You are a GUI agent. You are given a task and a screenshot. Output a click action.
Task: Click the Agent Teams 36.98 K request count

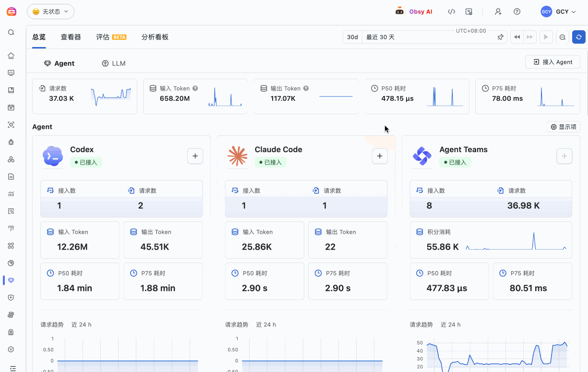point(523,205)
